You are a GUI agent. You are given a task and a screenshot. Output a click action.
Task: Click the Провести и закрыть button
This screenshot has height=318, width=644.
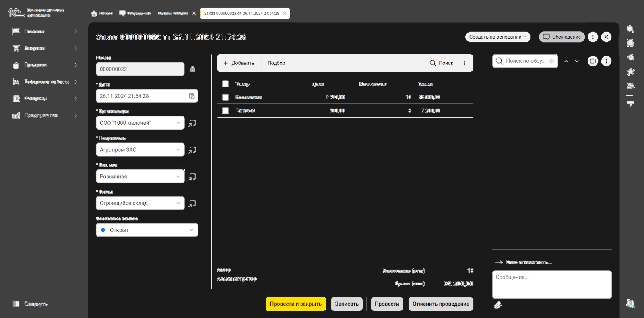295,304
